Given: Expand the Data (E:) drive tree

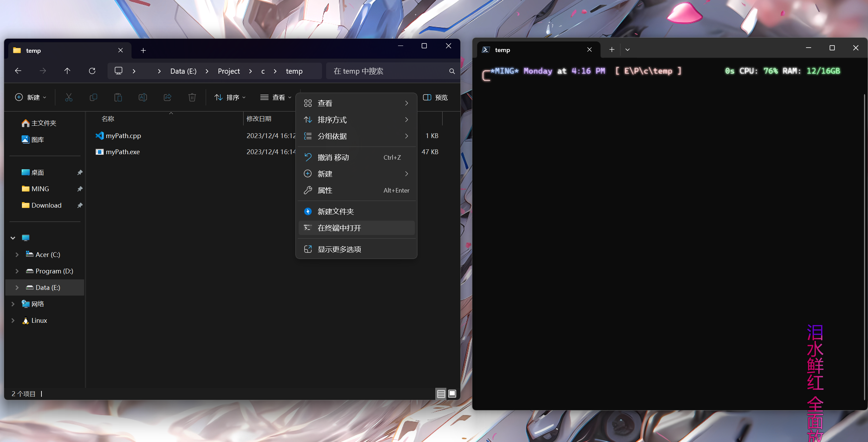Looking at the screenshot, I should (x=17, y=287).
